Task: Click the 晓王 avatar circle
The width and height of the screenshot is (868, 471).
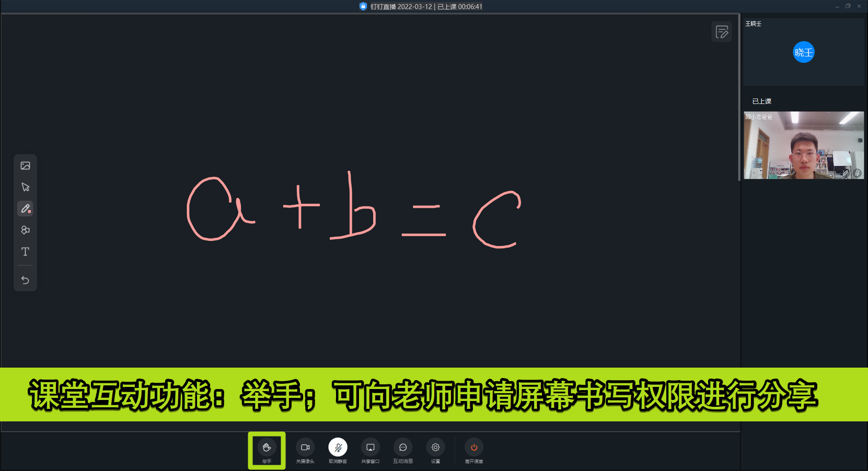Action: tap(804, 52)
